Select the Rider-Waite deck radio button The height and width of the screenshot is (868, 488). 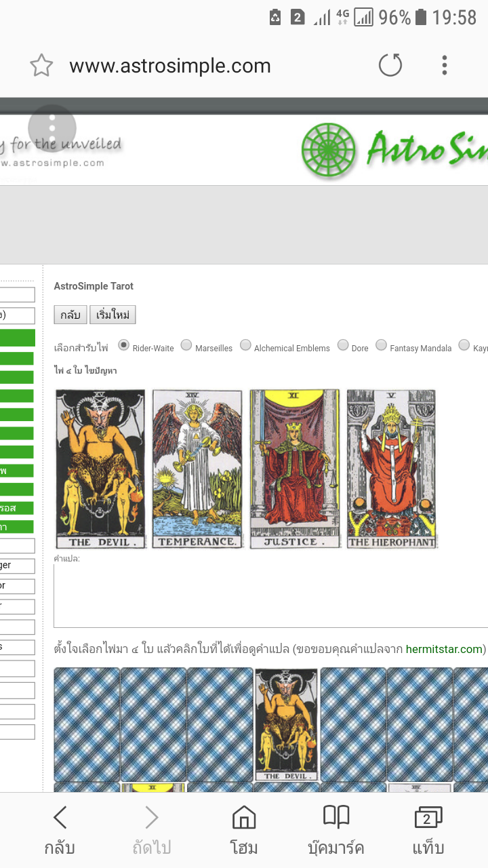tap(123, 345)
